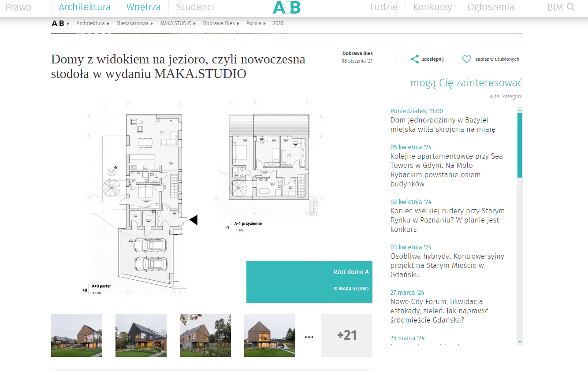Click the heart icon to save favorite
The image size is (588, 371).
pyautogui.click(x=467, y=59)
